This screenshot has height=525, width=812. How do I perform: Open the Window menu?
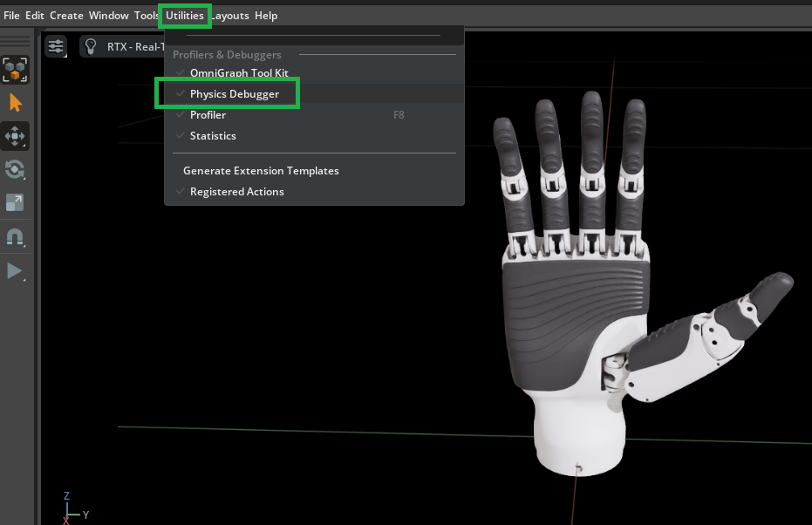tap(108, 15)
